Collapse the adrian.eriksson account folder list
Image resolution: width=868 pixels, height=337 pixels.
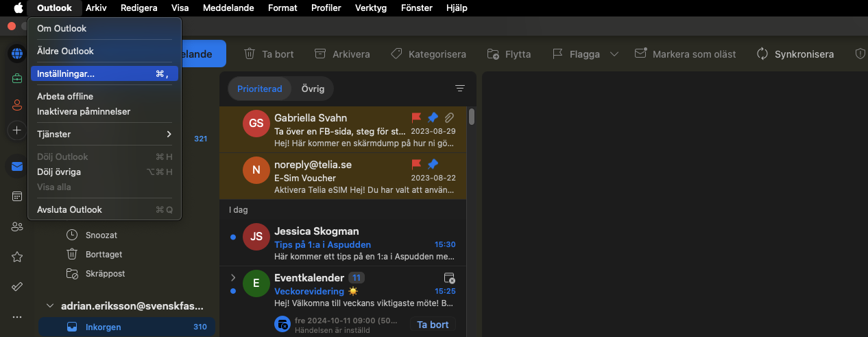(49, 306)
